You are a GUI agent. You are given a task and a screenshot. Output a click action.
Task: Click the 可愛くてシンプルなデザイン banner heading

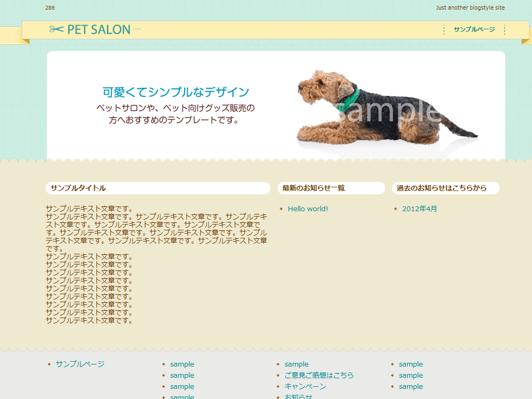click(176, 92)
